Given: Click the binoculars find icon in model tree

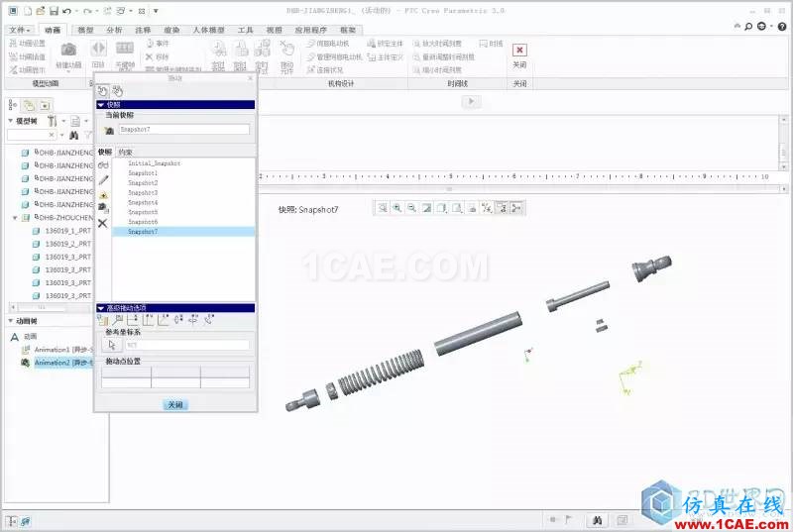Looking at the screenshot, I should [73, 135].
